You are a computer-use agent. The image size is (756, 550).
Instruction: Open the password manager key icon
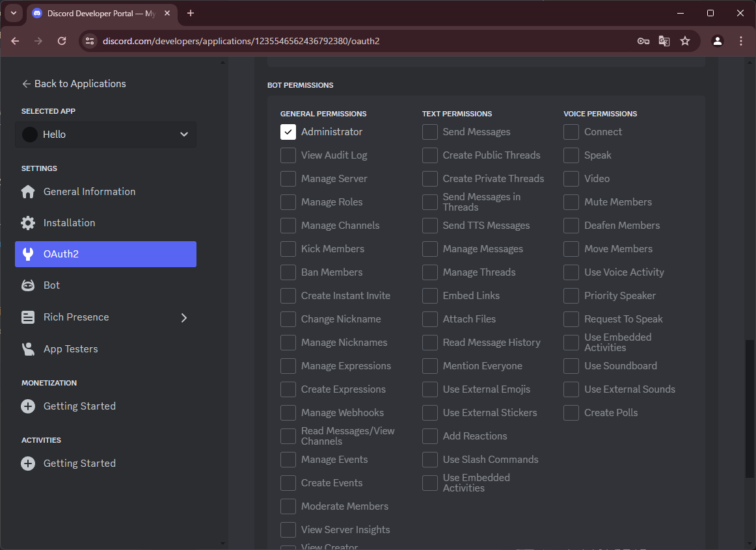coord(643,40)
